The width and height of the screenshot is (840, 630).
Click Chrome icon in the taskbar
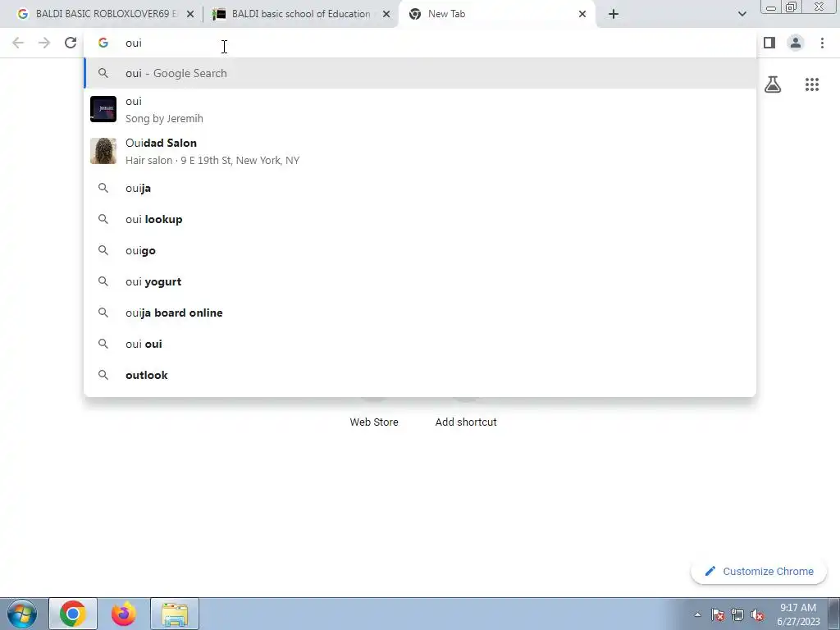73,614
